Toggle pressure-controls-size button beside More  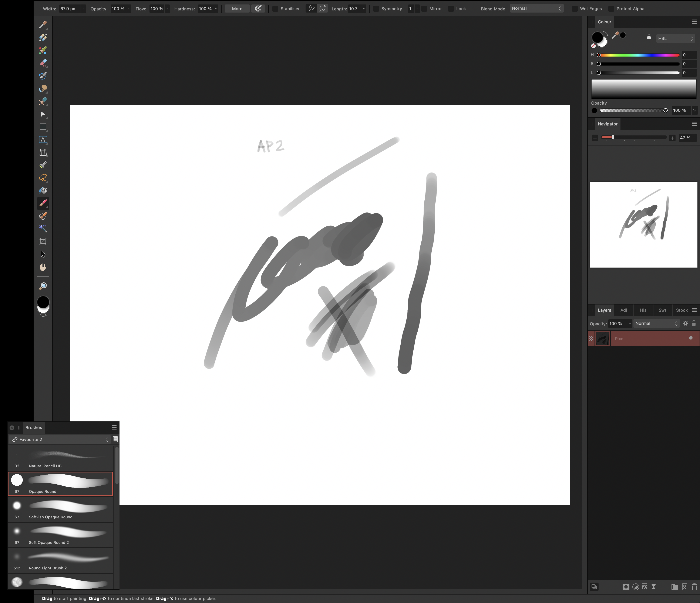pyautogui.click(x=258, y=9)
